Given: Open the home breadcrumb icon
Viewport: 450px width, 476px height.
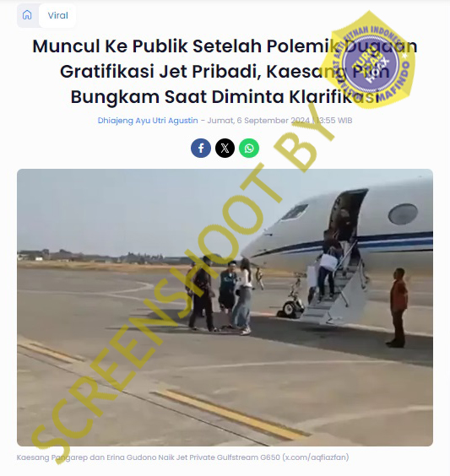Looking at the screenshot, I should click(x=27, y=15).
